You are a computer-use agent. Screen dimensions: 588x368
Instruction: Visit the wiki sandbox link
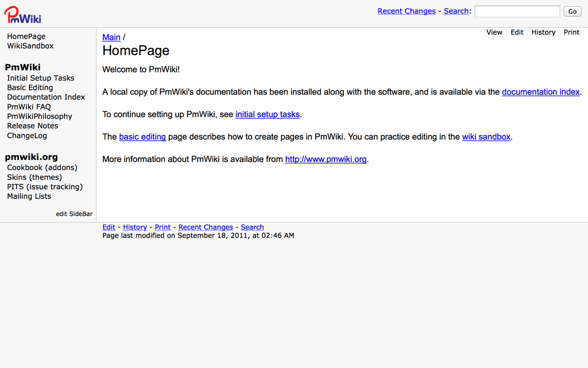(x=486, y=137)
